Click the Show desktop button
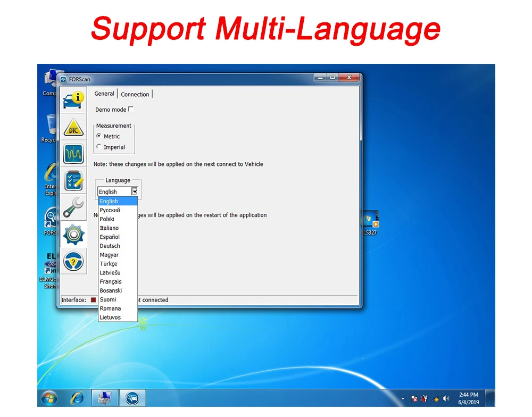Screen dimensions: 532x417 pos(490,398)
